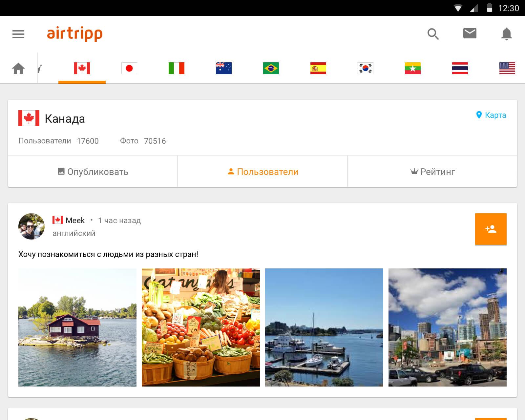Tap the 12:30 clock

[509, 8]
